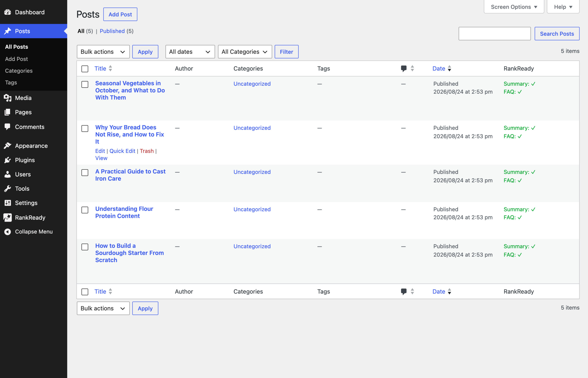588x378 pixels.
Task: Click the Search Posts button
Action: [557, 34]
